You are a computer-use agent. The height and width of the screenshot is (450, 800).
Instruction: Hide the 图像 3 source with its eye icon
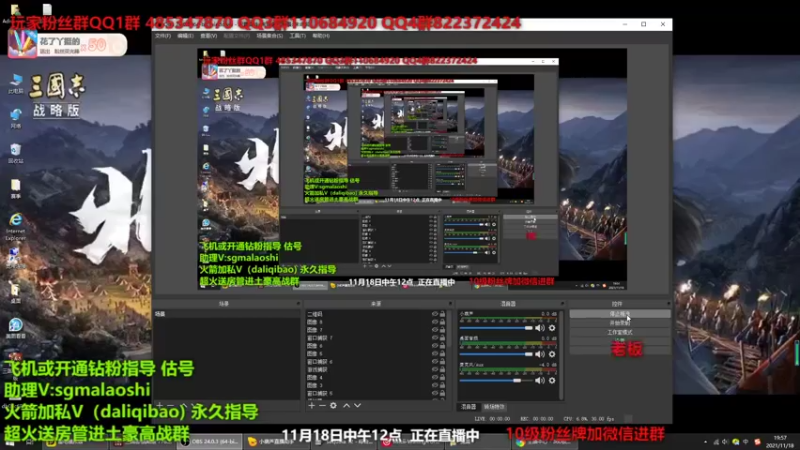[x=435, y=385]
